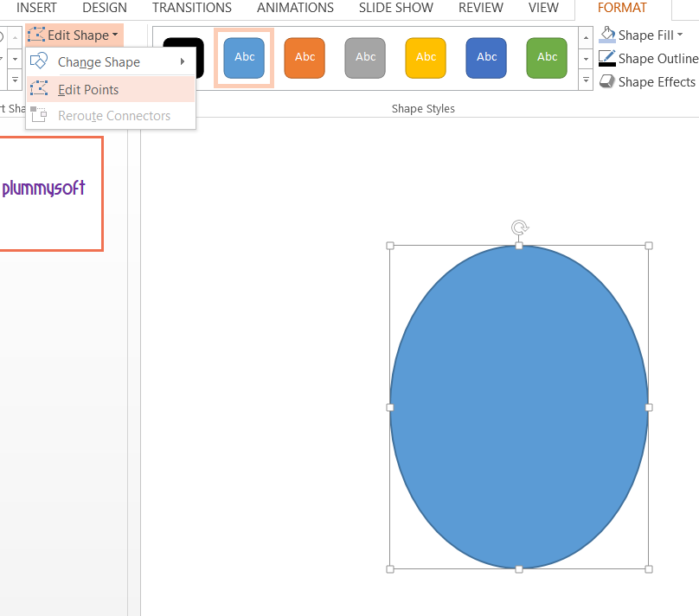
Task: Click the Edit Shape points icon
Action: click(x=36, y=35)
